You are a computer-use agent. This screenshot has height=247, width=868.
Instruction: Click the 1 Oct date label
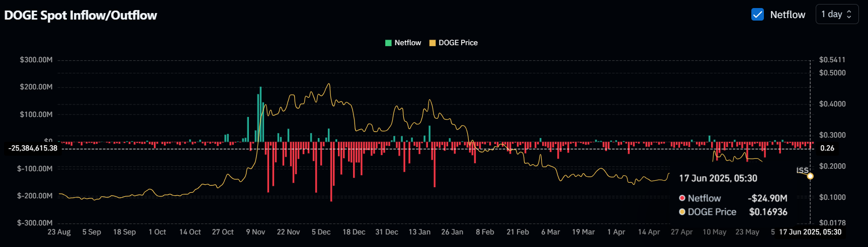[157, 232]
